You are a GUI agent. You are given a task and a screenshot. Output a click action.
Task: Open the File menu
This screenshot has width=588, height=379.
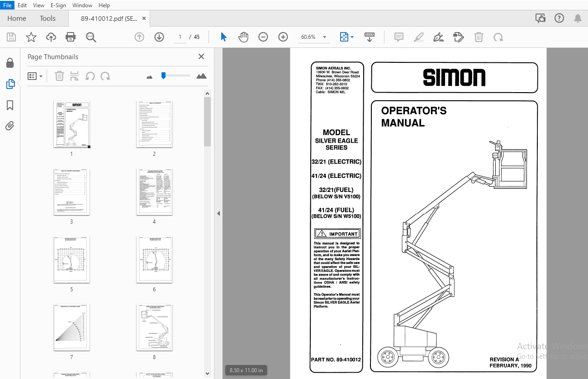pos(7,5)
